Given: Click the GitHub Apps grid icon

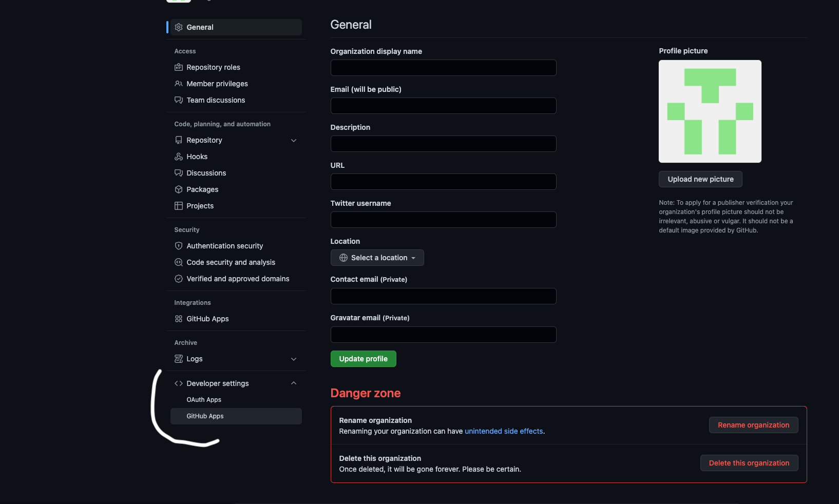Looking at the screenshot, I should click(x=178, y=319).
